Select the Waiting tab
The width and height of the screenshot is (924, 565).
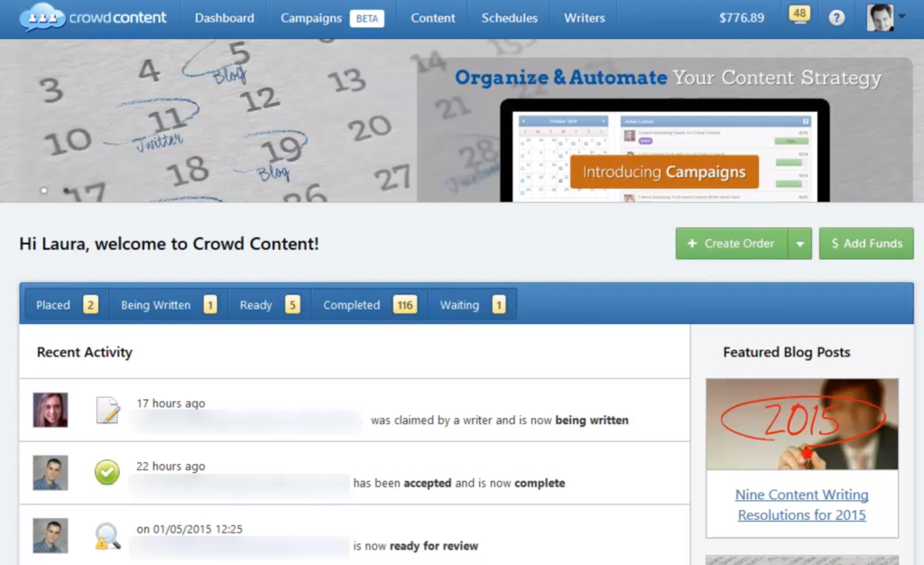(473, 304)
